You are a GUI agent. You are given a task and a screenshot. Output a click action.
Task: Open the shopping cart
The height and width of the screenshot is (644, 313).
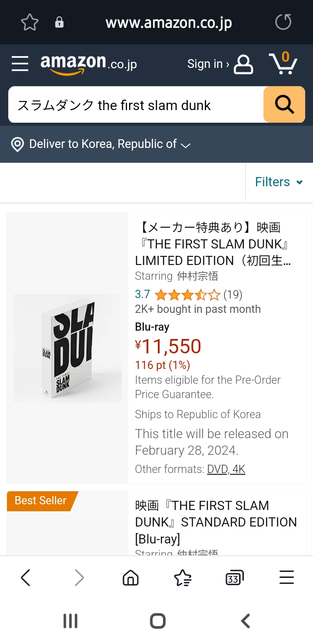point(283,64)
